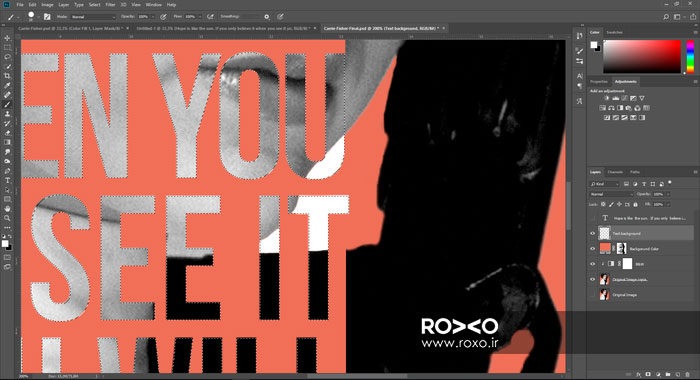Select the Rectangular Marquee tool
Screen dimensions: 700x380
pos(7,47)
